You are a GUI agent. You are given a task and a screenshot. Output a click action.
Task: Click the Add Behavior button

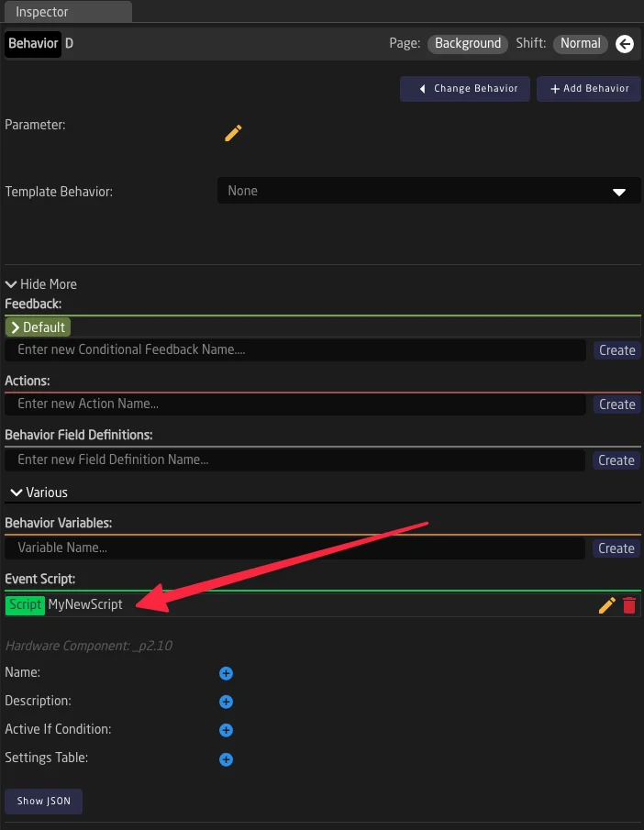click(x=588, y=88)
